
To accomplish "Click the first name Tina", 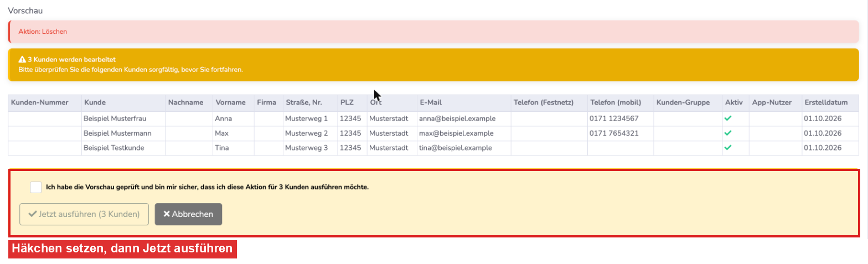I will point(222,148).
